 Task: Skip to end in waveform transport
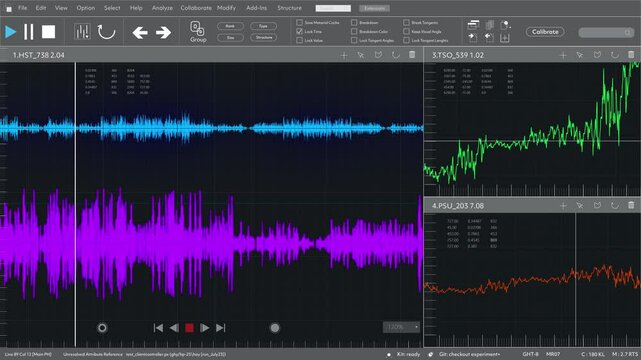coord(220,328)
